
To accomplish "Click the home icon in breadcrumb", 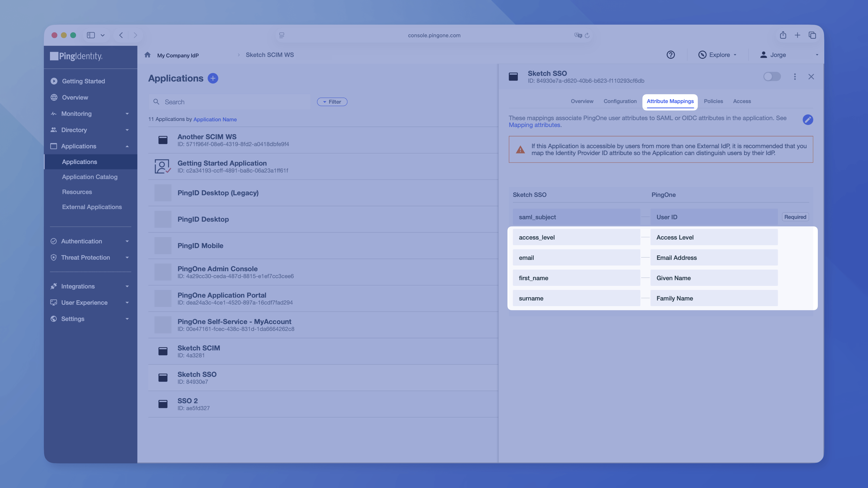I will click(148, 54).
